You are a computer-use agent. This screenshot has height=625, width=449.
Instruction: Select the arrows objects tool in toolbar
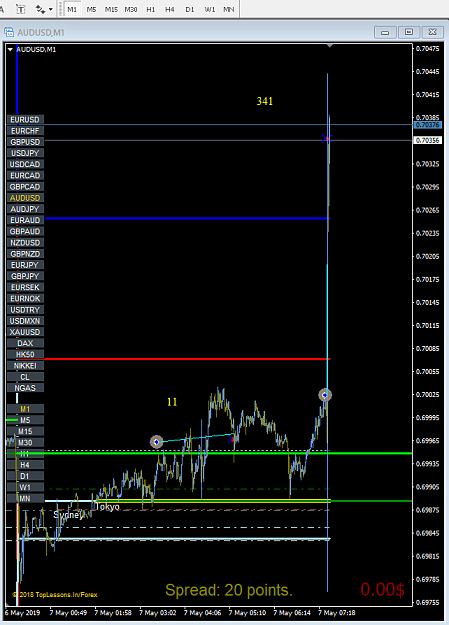pos(40,9)
